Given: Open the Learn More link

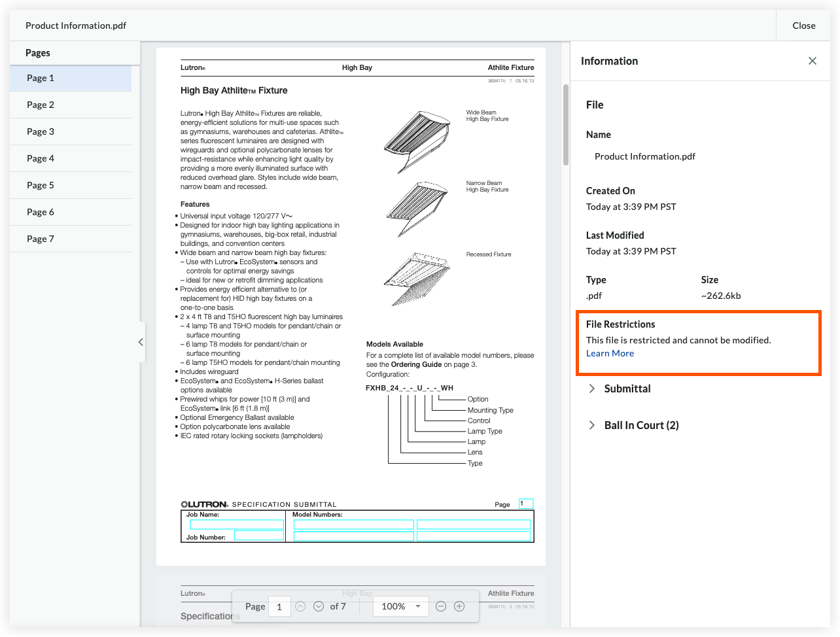Looking at the screenshot, I should pos(610,353).
